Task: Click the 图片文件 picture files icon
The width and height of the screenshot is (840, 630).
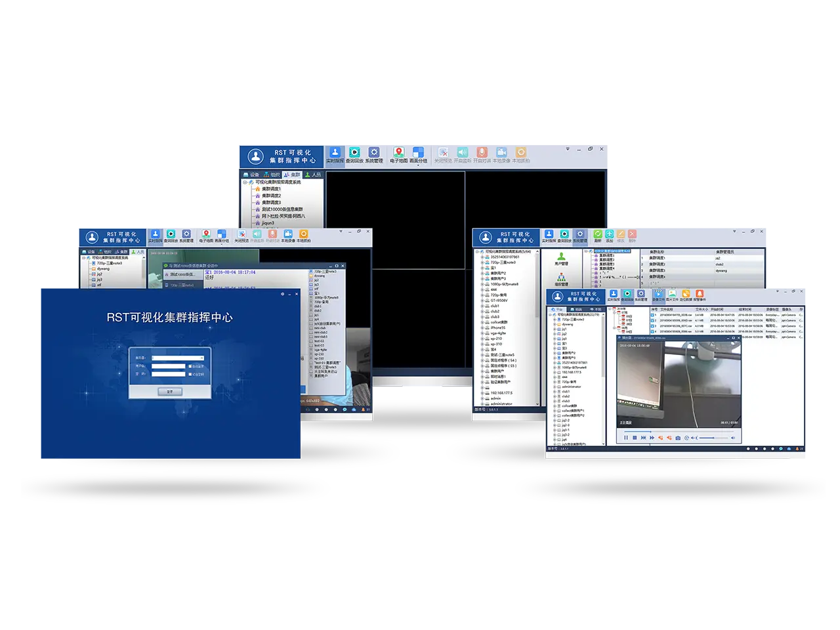Action: click(x=672, y=295)
